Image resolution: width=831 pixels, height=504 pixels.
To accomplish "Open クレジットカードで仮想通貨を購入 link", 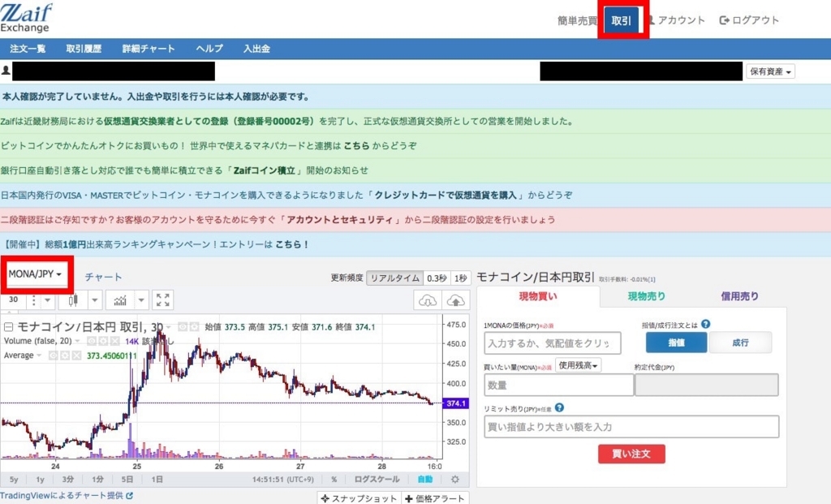I will click(x=446, y=195).
